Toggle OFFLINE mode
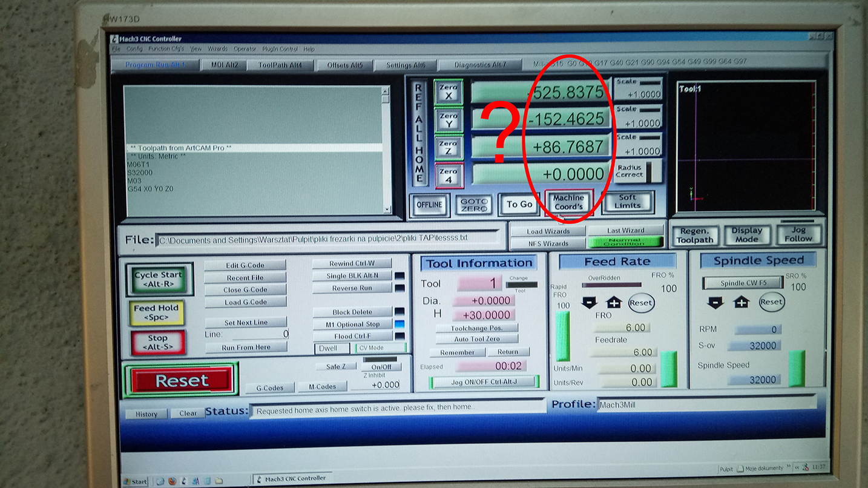Screen dimensions: 868x488 429,205
